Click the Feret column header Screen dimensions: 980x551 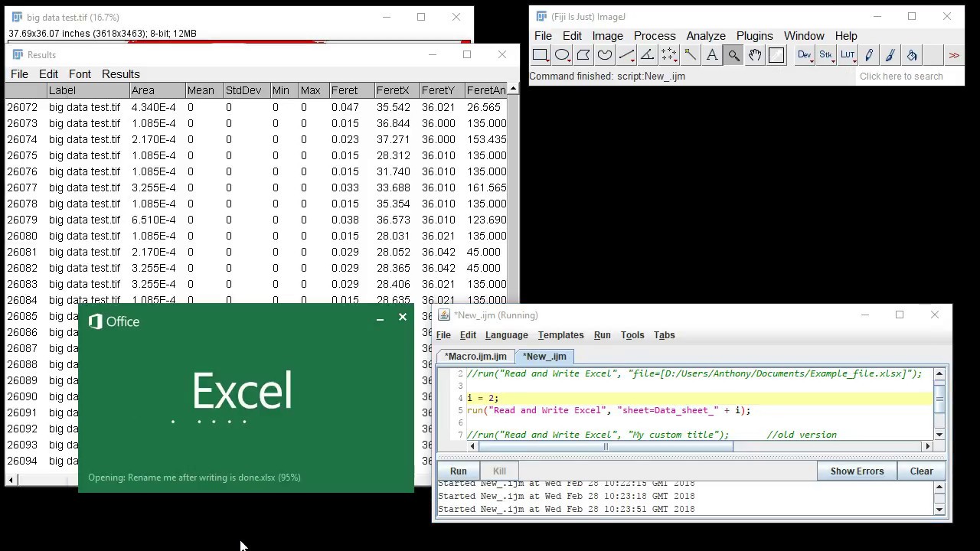351,90
